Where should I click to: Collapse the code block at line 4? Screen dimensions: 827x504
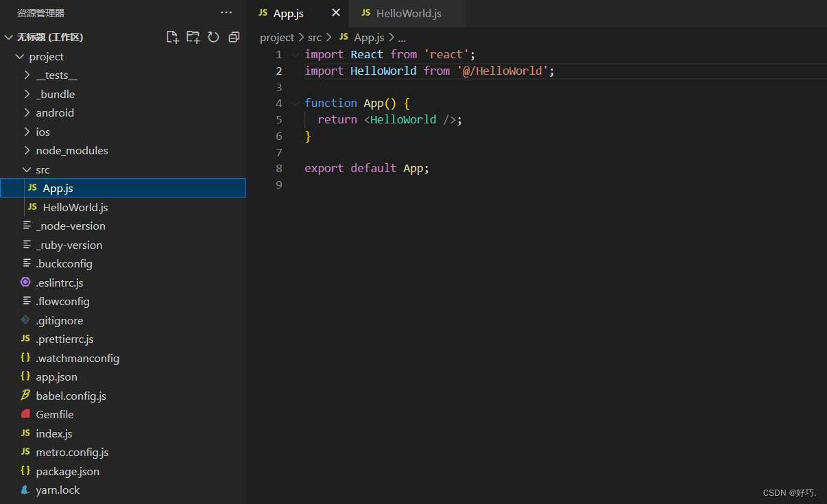pyautogui.click(x=295, y=103)
